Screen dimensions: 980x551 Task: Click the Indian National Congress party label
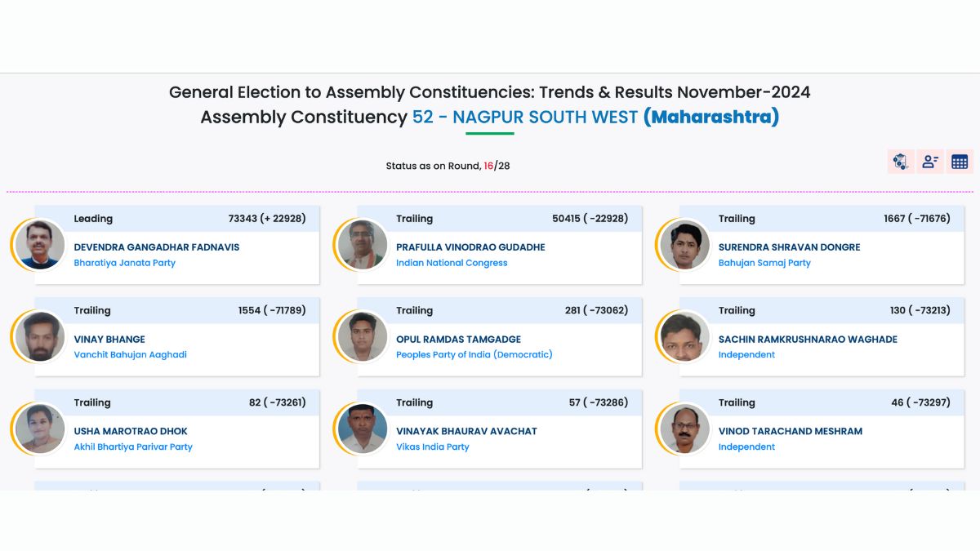[x=452, y=263]
